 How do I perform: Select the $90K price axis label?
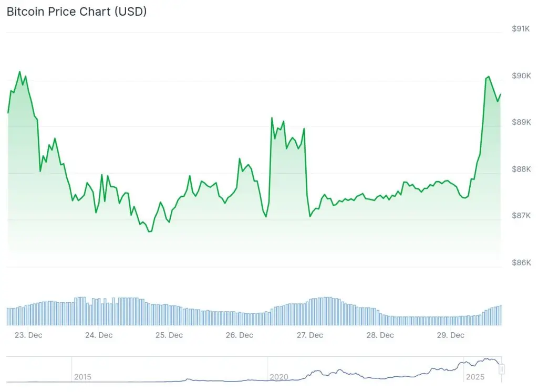[521, 76]
